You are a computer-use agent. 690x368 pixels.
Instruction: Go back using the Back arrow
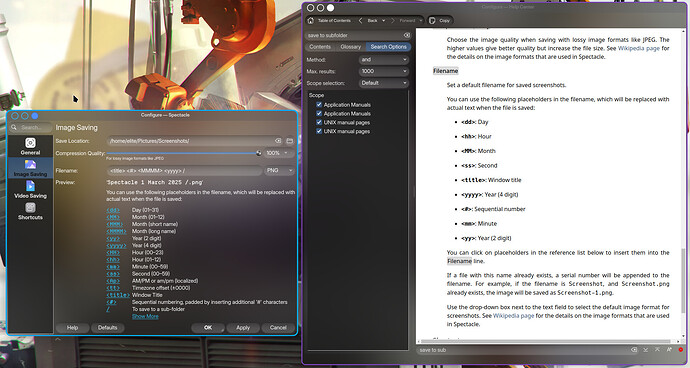(x=361, y=20)
